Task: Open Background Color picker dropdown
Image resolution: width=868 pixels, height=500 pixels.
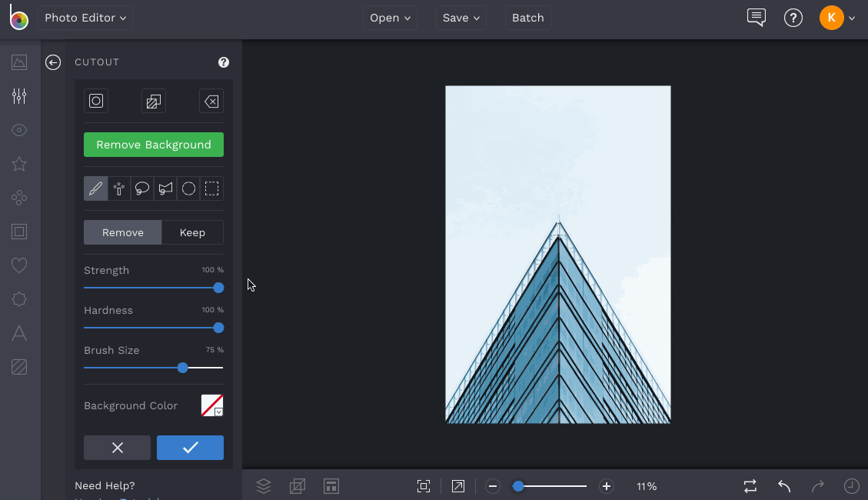Action: (212, 405)
